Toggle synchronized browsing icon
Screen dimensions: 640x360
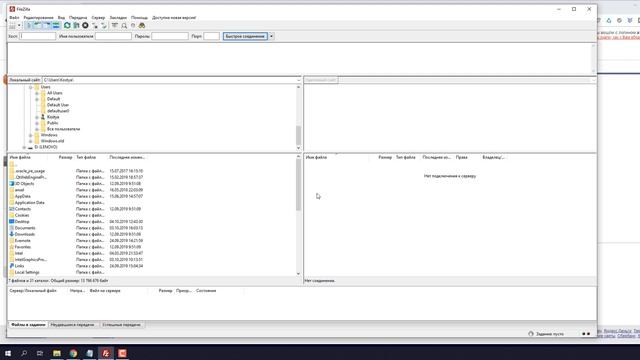tap(133, 26)
